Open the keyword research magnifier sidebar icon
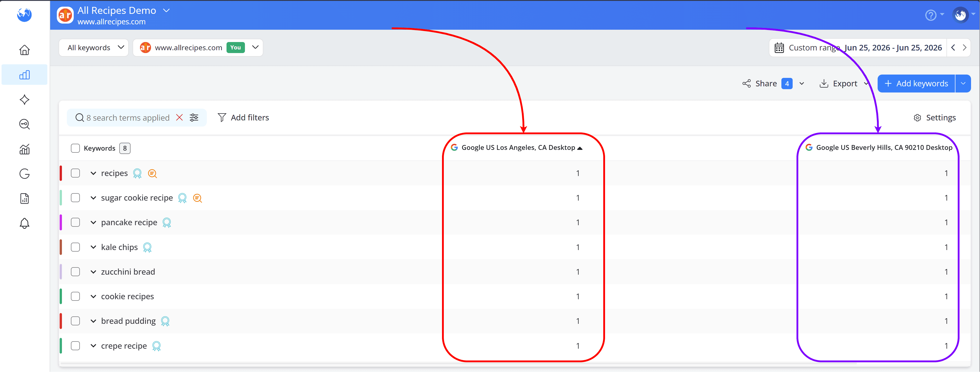The width and height of the screenshot is (980, 372). (24, 124)
